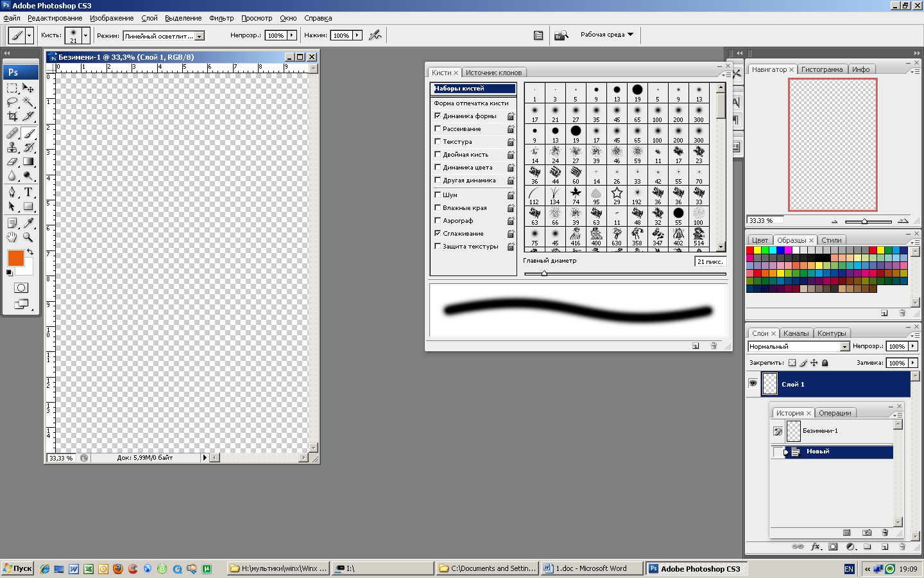Select the Pen tool
The height and width of the screenshot is (578, 924).
[x=12, y=193]
